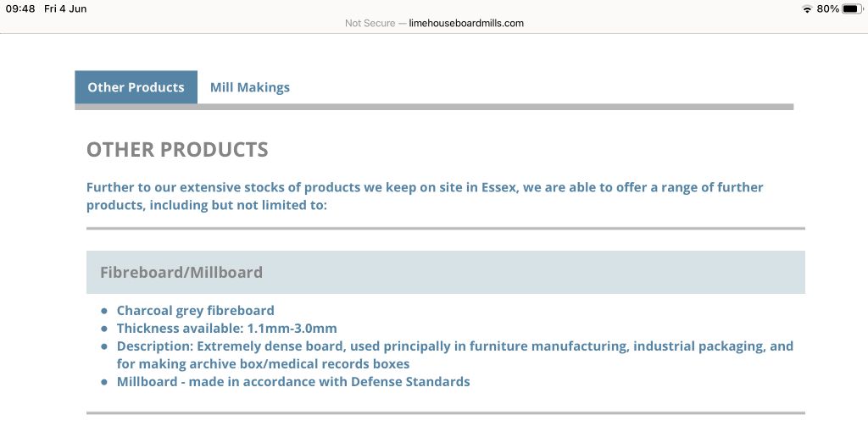Tap the 80% battery percentage text

click(x=827, y=8)
